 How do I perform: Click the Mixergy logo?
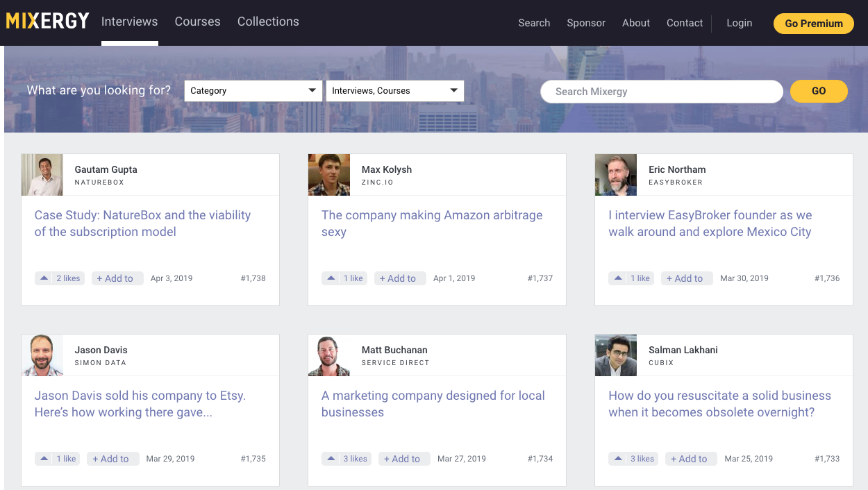[47, 22]
